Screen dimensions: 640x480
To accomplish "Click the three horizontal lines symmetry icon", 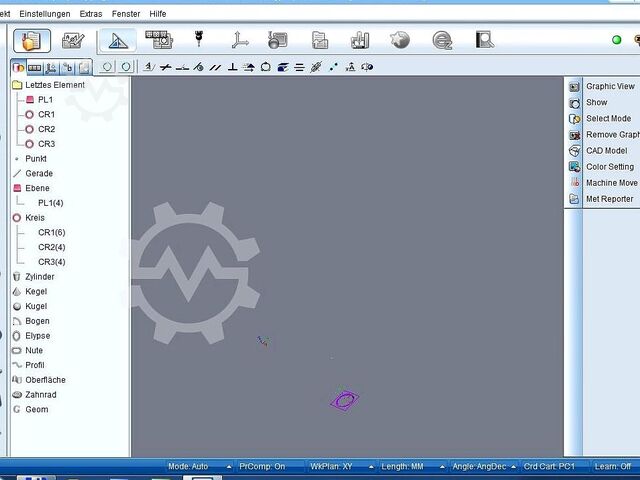I will tap(299, 67).
